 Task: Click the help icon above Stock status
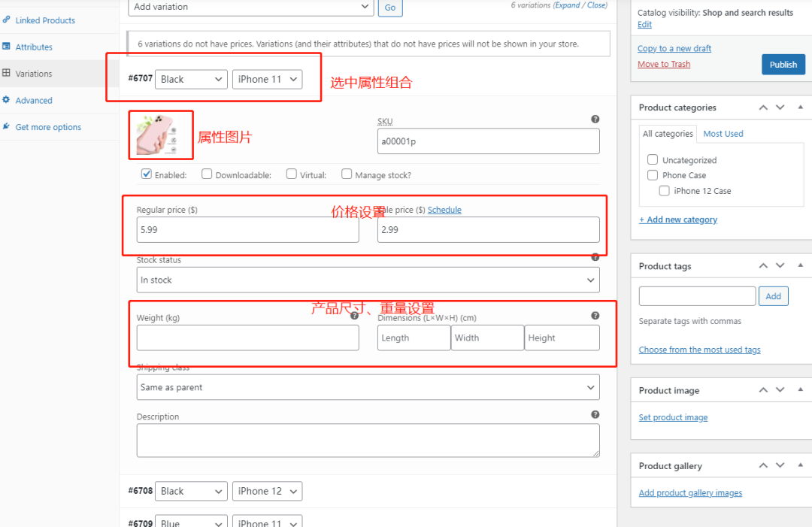tap(595, 257)
